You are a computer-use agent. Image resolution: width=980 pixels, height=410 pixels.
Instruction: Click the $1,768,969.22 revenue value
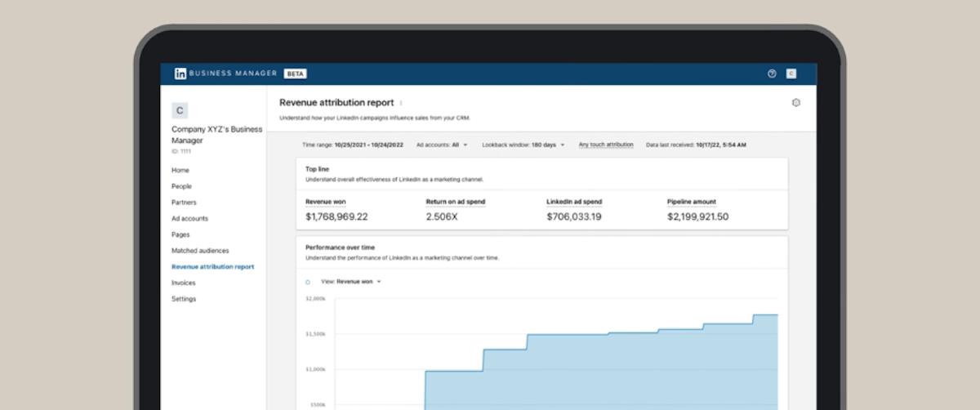[x=336, y=216]
